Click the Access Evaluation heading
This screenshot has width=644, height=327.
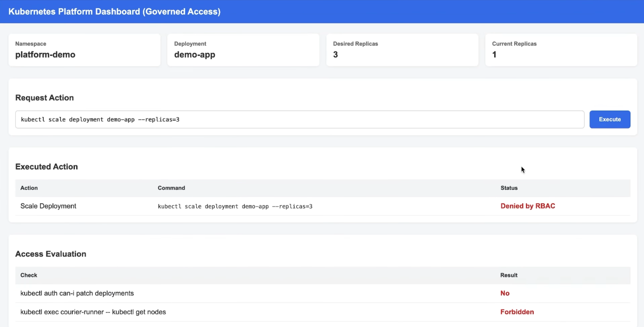(51, 254)
